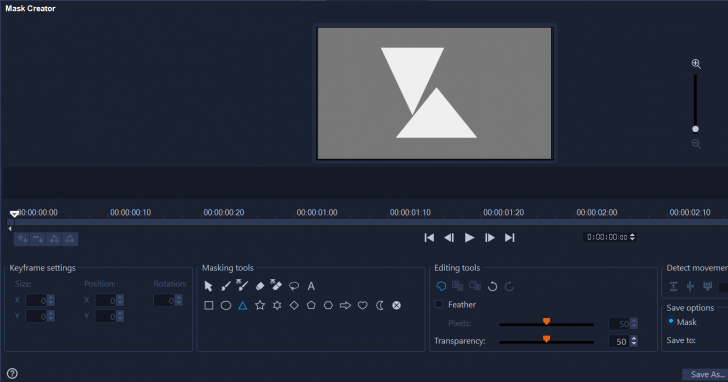Screen dimensions: 728x382
Task: Click the 00:00:01:00 mark on the ruler
Action: click(317, 213)
